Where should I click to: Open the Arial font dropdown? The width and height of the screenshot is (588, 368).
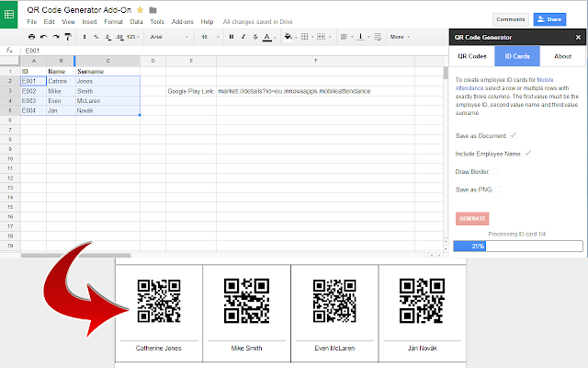[x=169, y=37]
